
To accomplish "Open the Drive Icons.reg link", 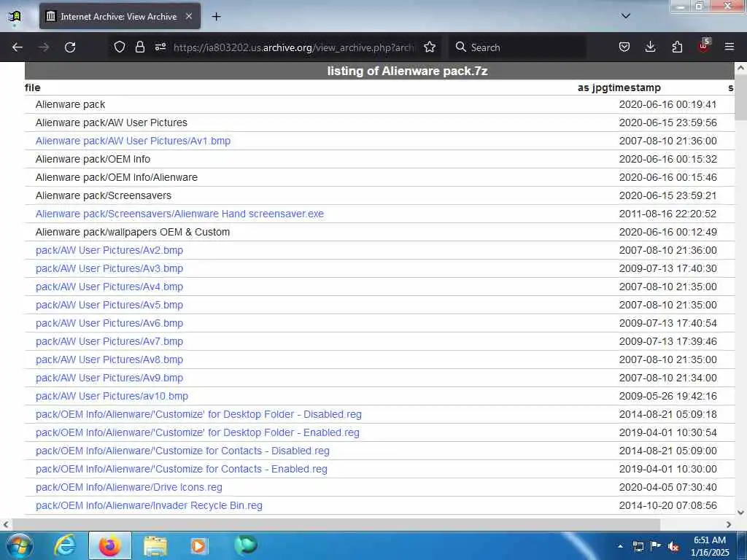I will click(x=128, y=487).
